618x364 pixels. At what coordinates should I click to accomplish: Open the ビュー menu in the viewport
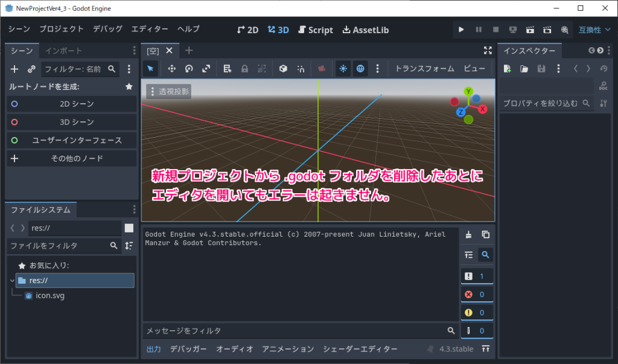pyautogui.click(x=474, y=68)
